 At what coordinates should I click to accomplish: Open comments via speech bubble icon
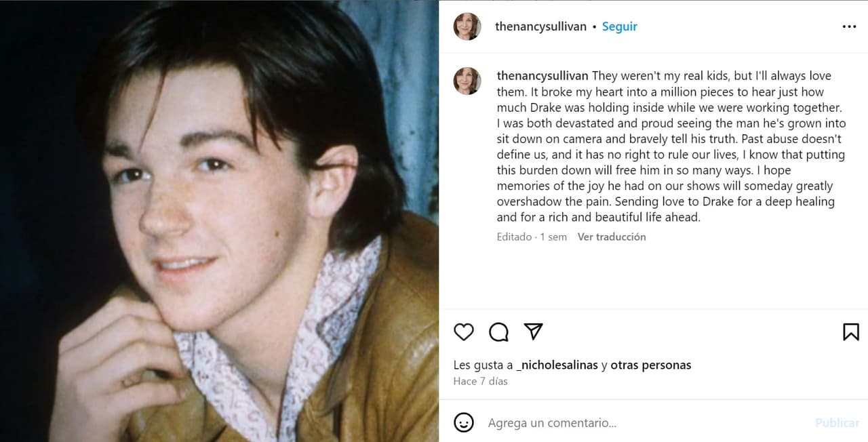pyautogui.click(x=499, y=331)
